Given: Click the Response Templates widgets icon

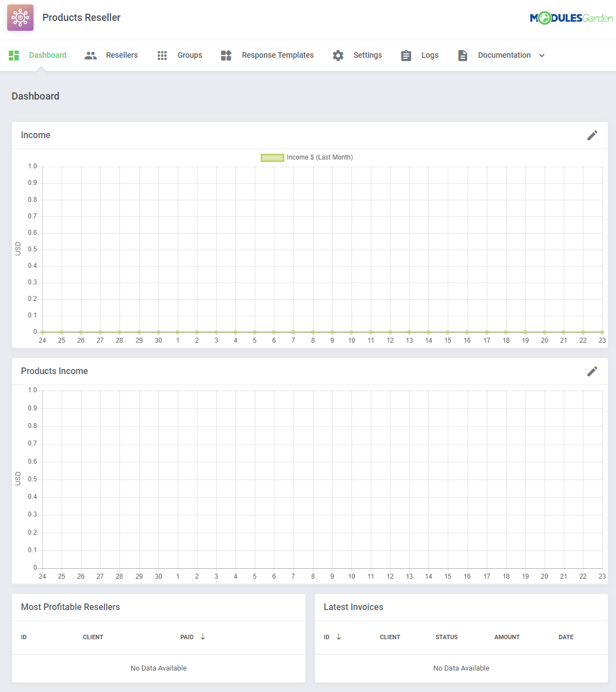Looking at the screenshot, I should (x=226, y=55).
